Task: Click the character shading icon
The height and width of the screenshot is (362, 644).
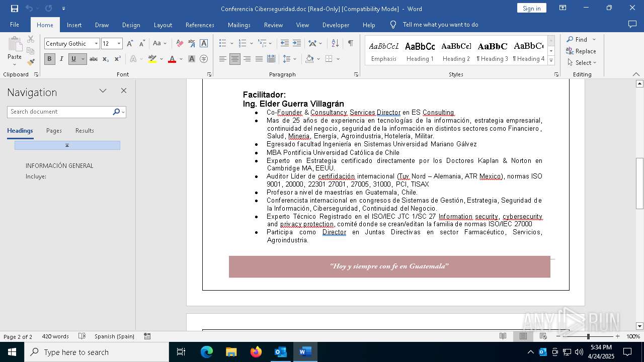Action: pos(192,59)
